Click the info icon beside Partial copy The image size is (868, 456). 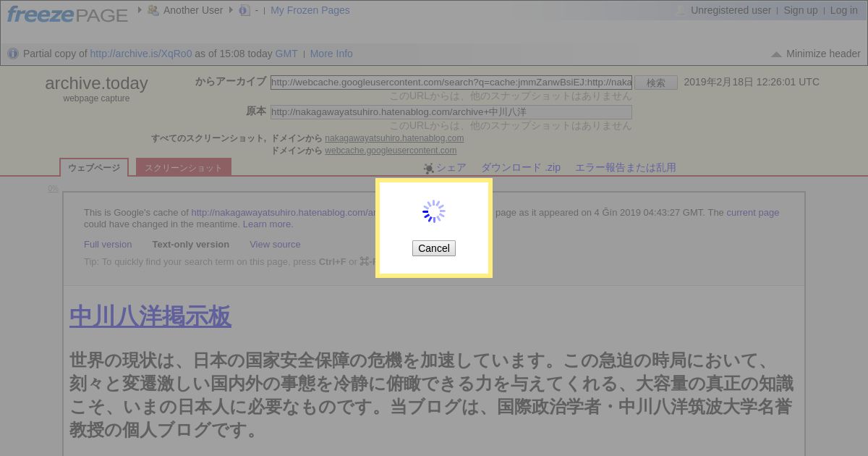[13, 54]
